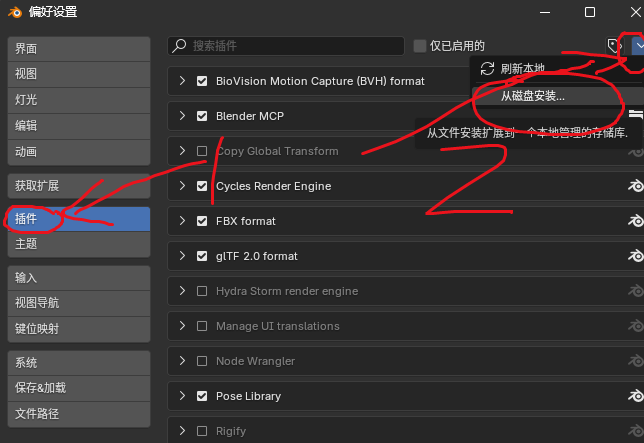
Task: Uncheck the Pose Library add-on
Action: [202, 396]
